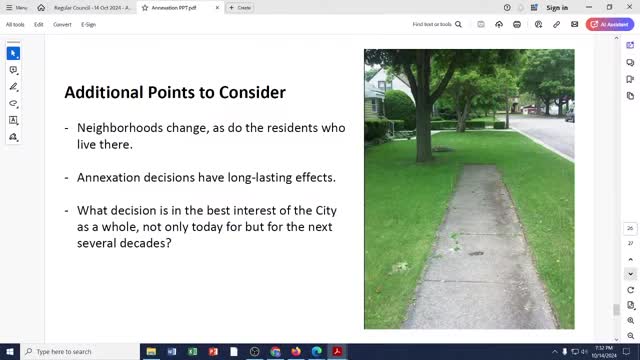Open the Edit menu item
This screenshot has width=640, height=360.
click(39, 24)
